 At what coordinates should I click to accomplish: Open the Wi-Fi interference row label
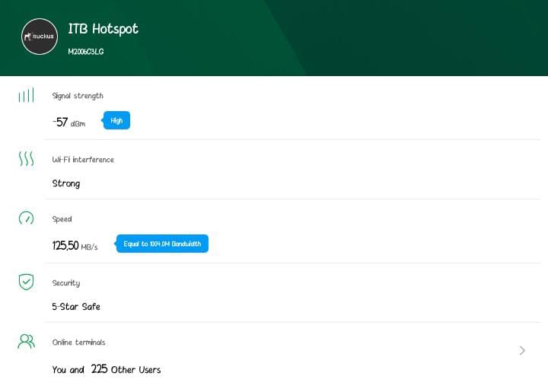click(82, 160)
